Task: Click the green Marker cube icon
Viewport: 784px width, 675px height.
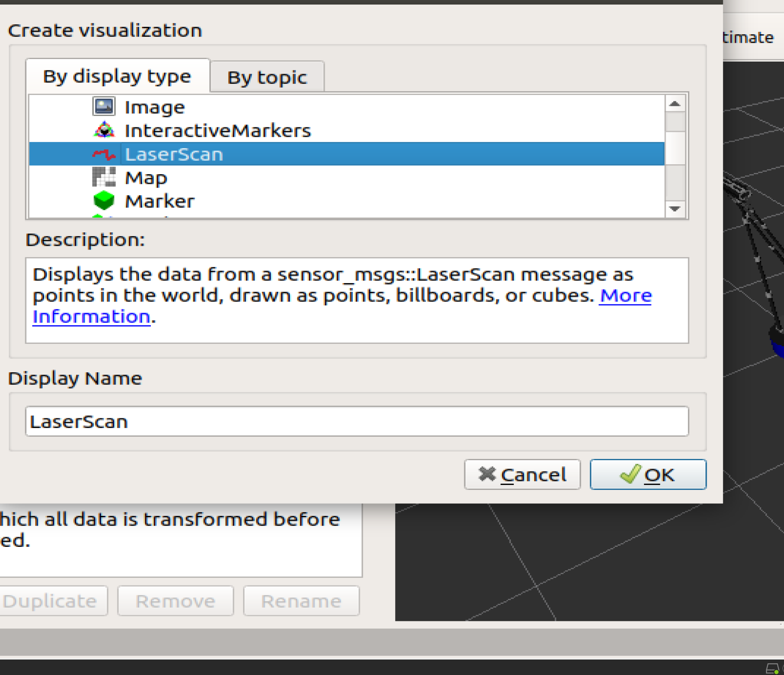Action: [103, 201]
